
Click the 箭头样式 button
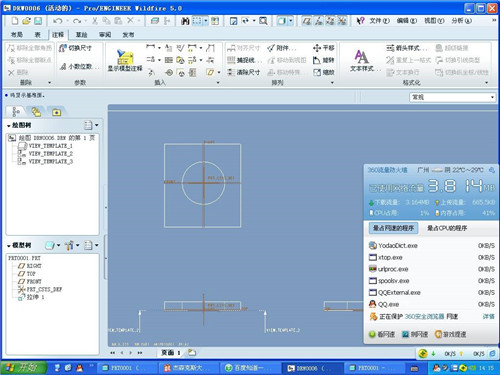[x=407, y=48]
